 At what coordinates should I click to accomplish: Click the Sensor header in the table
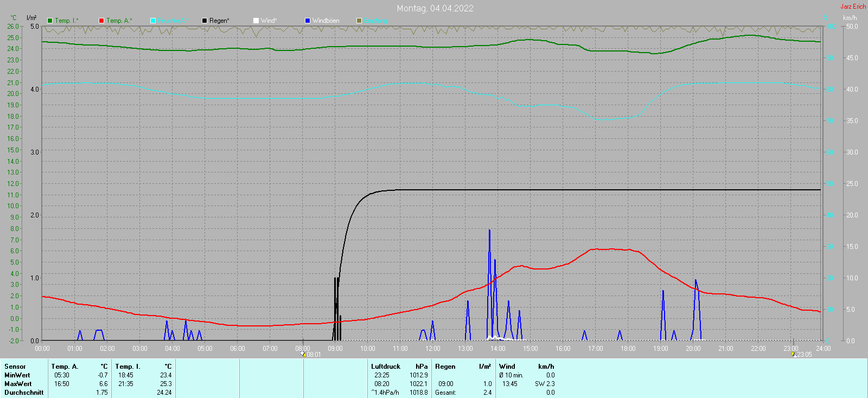[x=15, y=367]
